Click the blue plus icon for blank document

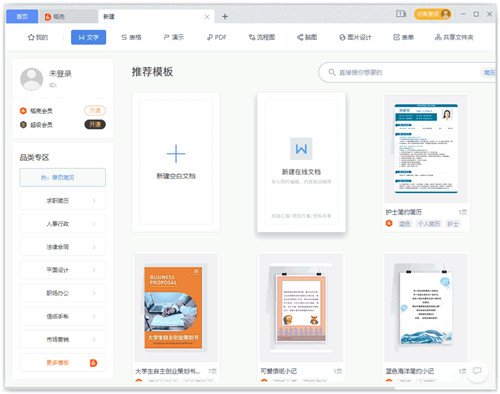[x=176, y=154]
